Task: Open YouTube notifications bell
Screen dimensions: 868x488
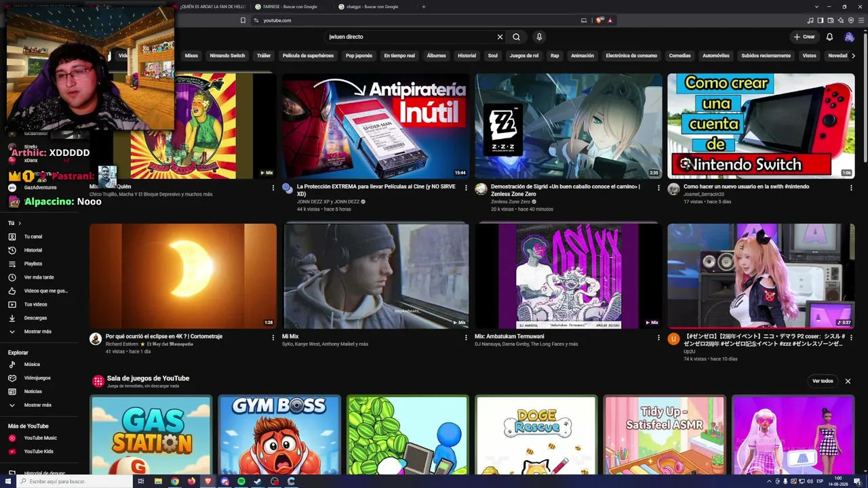Action: 829,37
